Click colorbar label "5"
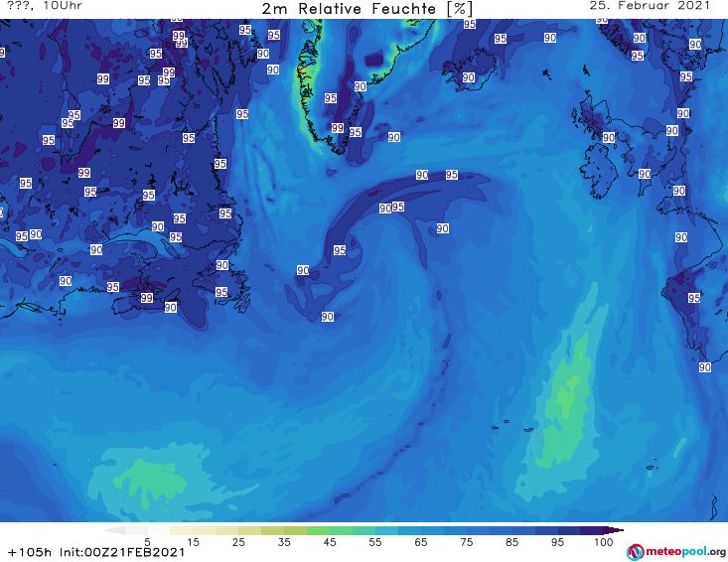Screen dimensions: 728x562 147,542
